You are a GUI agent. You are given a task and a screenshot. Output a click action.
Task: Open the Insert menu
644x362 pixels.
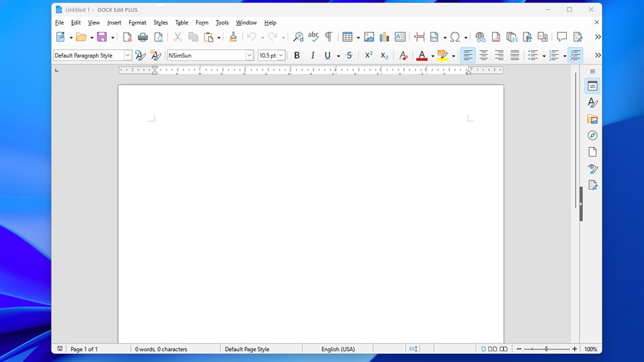[x=114, y=22]
